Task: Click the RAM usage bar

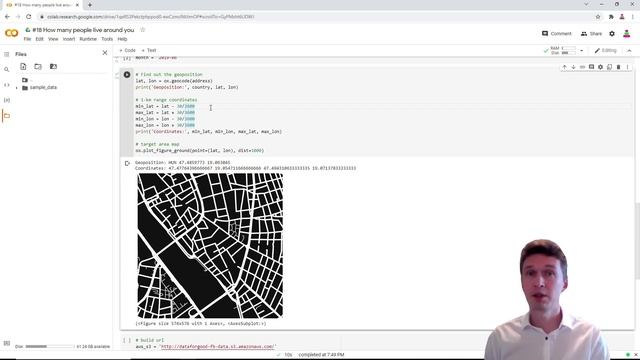Action: (x=568, y=48)
